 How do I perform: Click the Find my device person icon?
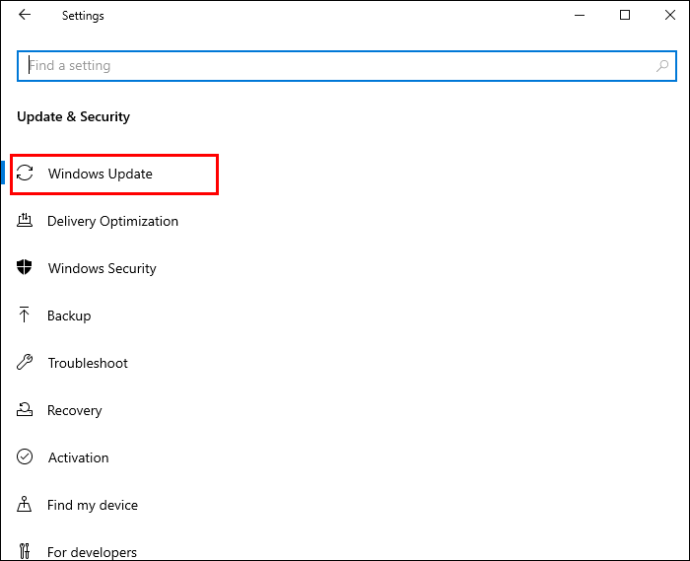(x=24, y=504)
